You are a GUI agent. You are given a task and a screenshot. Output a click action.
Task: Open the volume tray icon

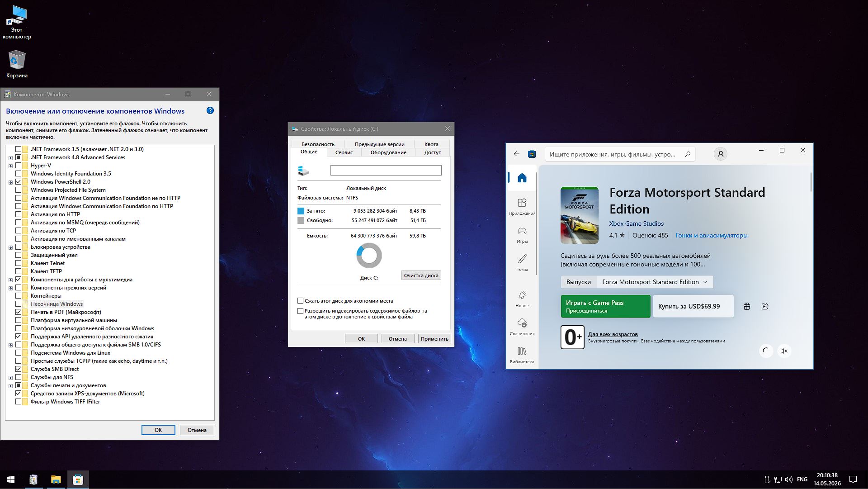789,480
